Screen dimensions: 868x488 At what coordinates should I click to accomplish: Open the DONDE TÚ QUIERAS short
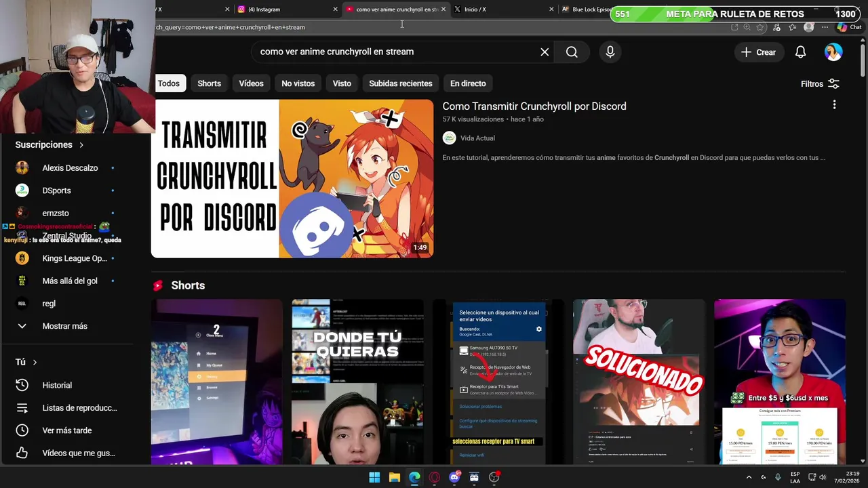357,382
